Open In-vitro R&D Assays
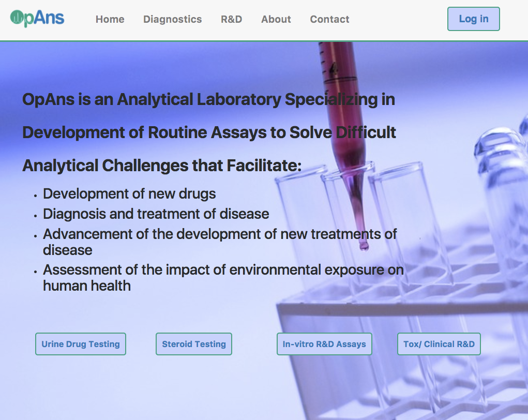Image resolution: width=528 pixels, height=420 pixels. pos(324,343)
